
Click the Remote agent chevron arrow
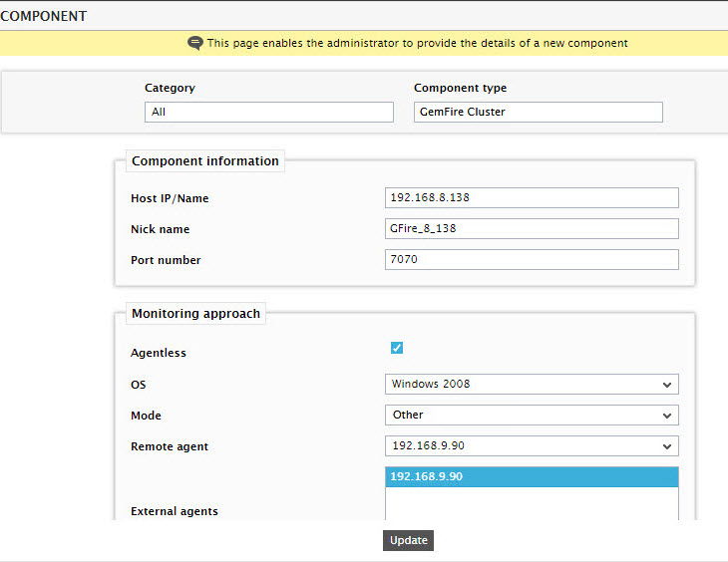[x=667, y=446]
